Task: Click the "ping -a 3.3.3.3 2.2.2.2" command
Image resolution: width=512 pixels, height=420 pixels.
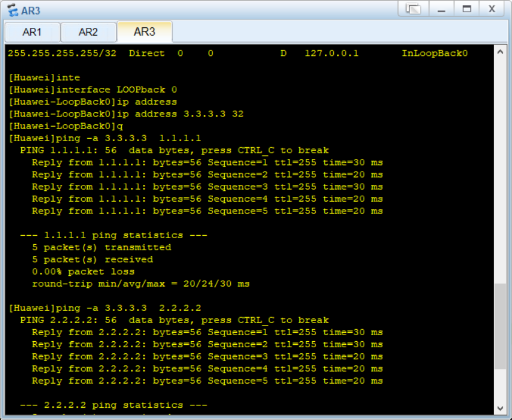Action: (105, 308)
